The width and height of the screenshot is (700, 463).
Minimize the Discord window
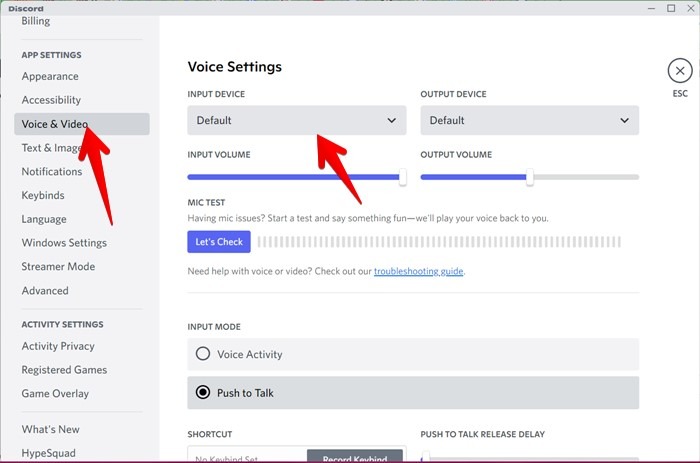[x=651, y=8]
